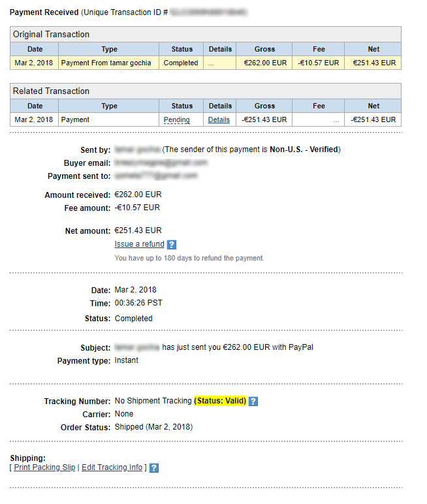Click Edit Tracking Info link
Screen dimensions: 427x504
click(x=112, y=467)
